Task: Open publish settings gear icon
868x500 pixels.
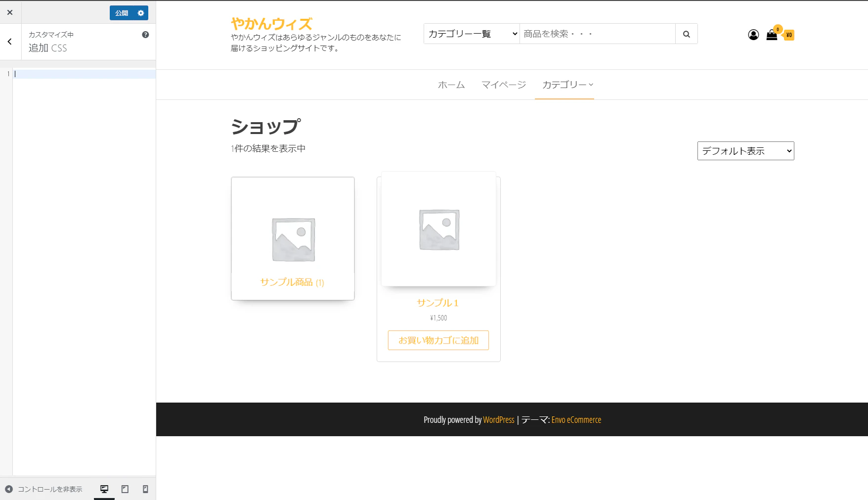Action: coord(141,13)
